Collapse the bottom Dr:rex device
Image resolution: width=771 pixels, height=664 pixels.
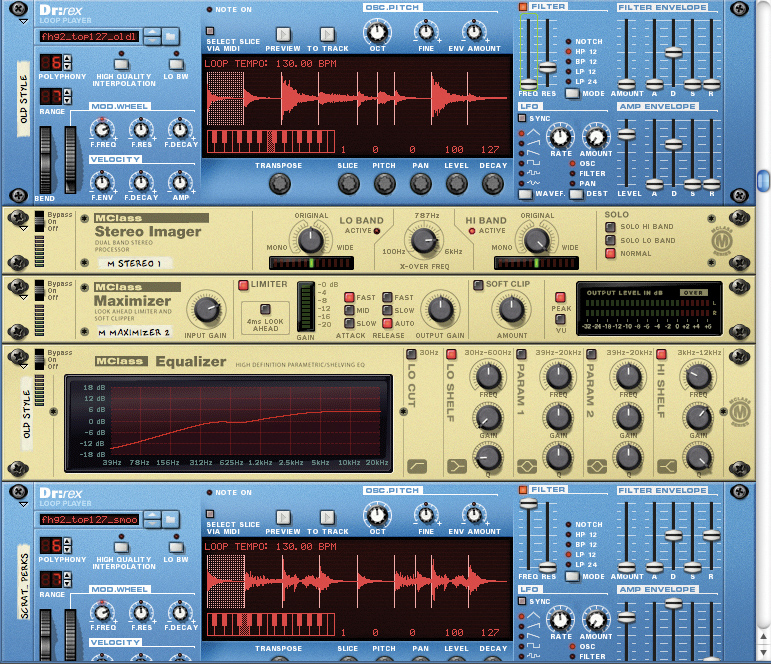(23, 505)
